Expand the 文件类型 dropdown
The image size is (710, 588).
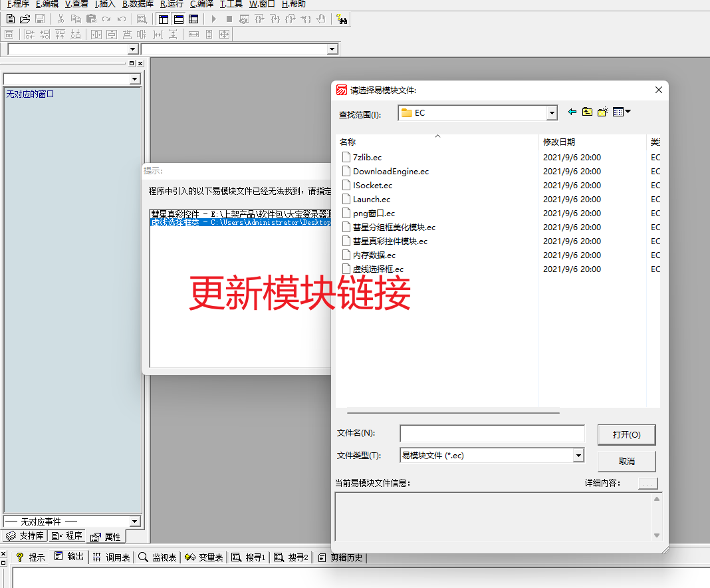(x=578, y=456)
